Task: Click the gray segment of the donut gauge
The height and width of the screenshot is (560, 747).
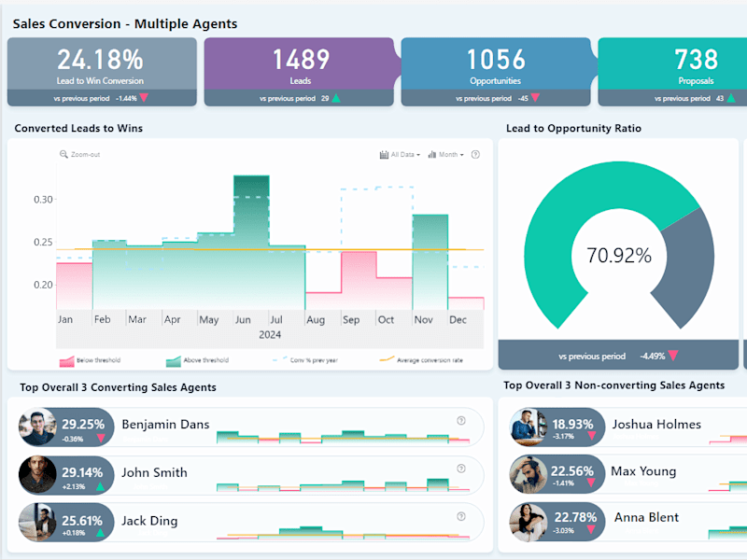Action: pos(691,267)
